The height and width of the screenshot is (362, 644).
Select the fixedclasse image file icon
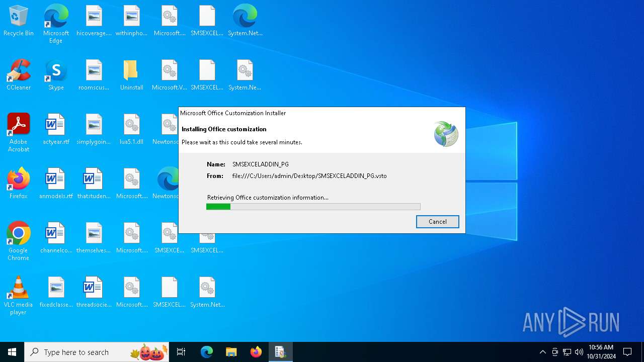(x=56, y=293)
